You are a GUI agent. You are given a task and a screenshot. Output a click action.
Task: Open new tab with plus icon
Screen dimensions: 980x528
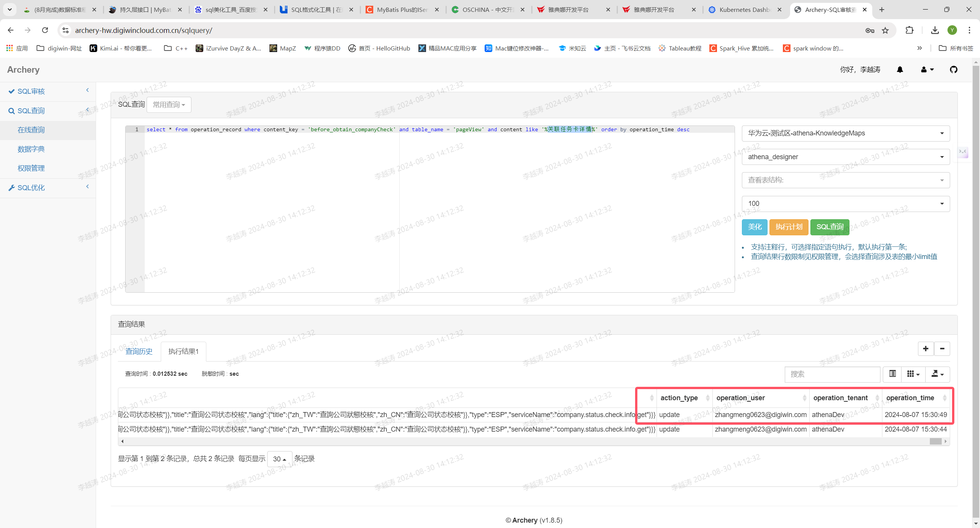click(x=882, y=10)
